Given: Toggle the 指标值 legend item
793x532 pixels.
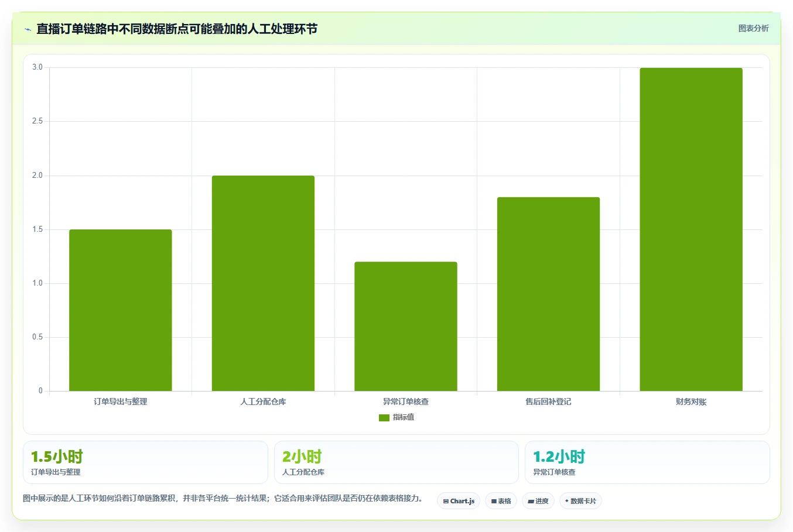Looking at the screenshot, I should (x=396, y=417).
